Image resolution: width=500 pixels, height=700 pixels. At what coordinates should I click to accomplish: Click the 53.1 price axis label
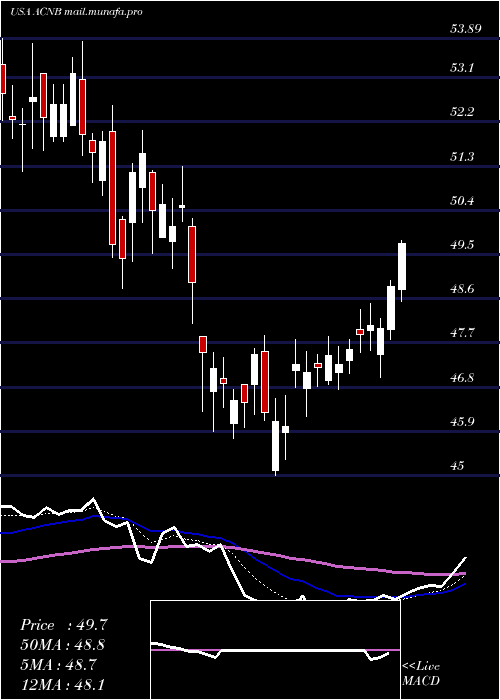tap(464, 68)
